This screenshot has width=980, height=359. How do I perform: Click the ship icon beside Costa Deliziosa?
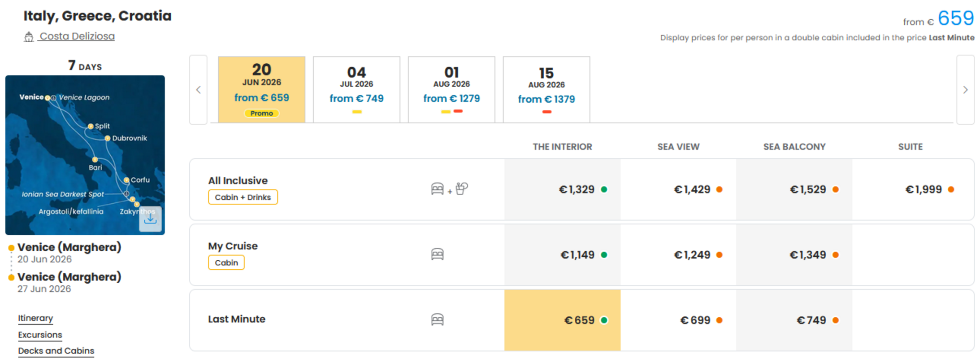coord(29,37)
